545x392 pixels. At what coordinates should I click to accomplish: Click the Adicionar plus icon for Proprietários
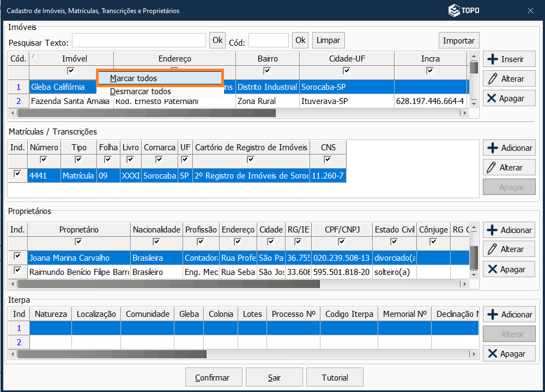(493, 230)
